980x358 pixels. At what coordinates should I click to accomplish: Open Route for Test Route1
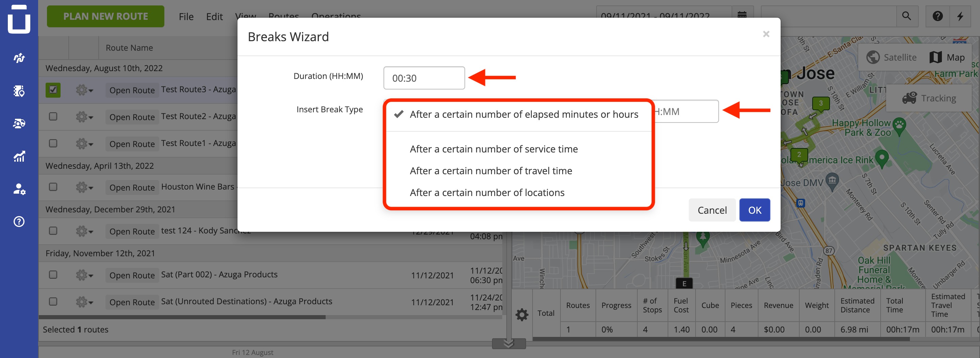pyautogui.click(x=132, y=144)
